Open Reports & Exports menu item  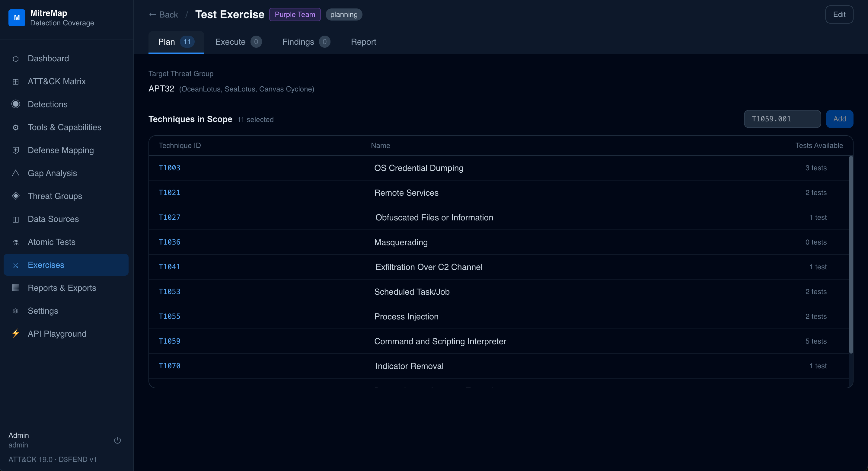point(66,288)
